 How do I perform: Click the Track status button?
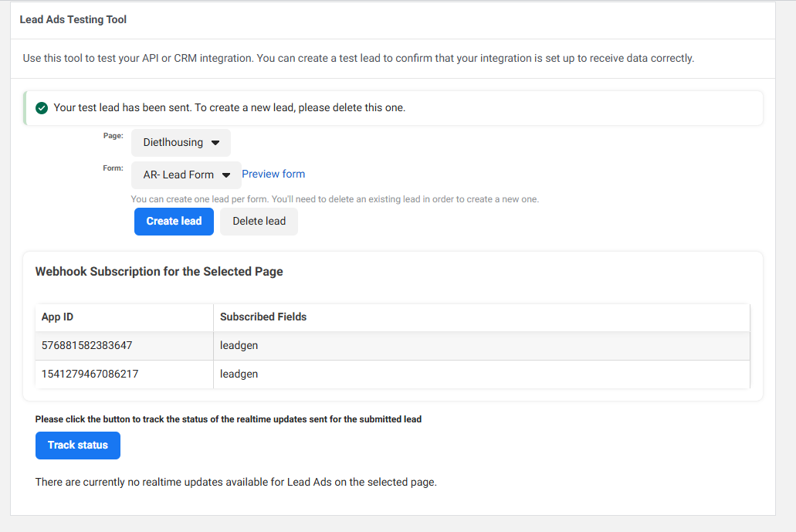(78, 446)
